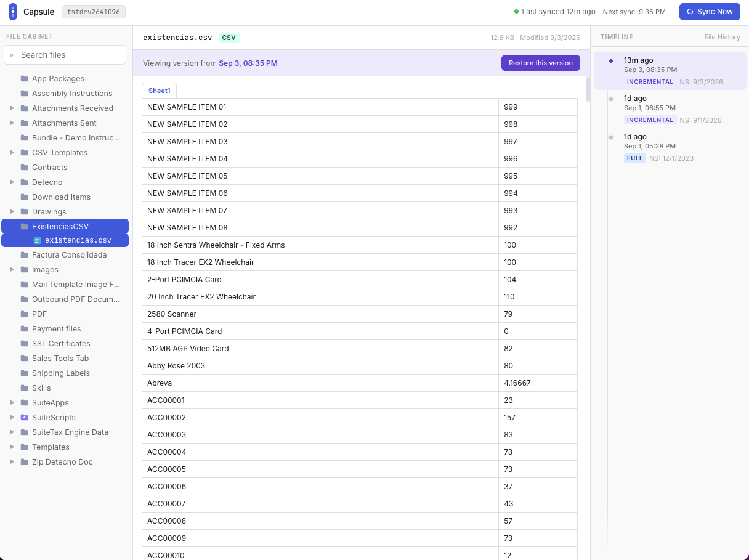
Task: Click the Sync Now button
Action: click(x=710, y=12)
